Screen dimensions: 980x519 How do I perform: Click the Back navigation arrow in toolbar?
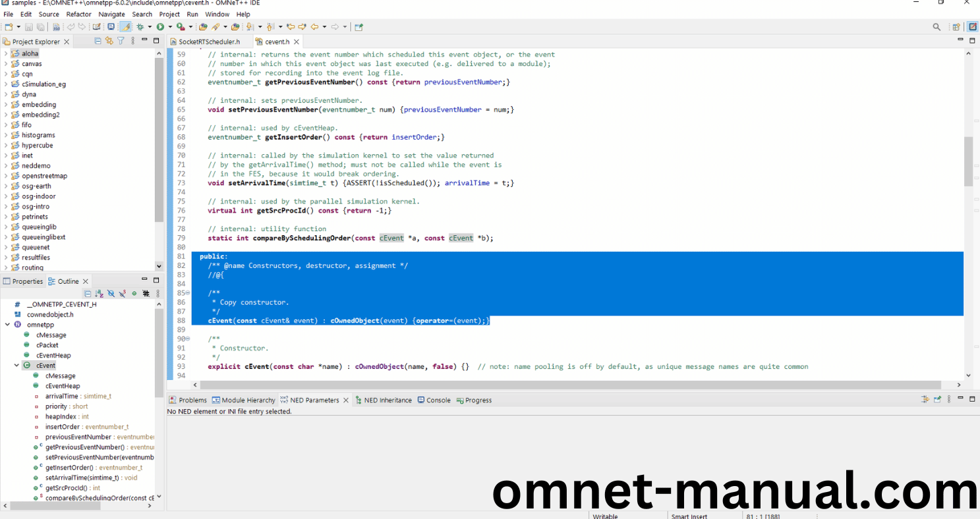[x=314, y=27]
